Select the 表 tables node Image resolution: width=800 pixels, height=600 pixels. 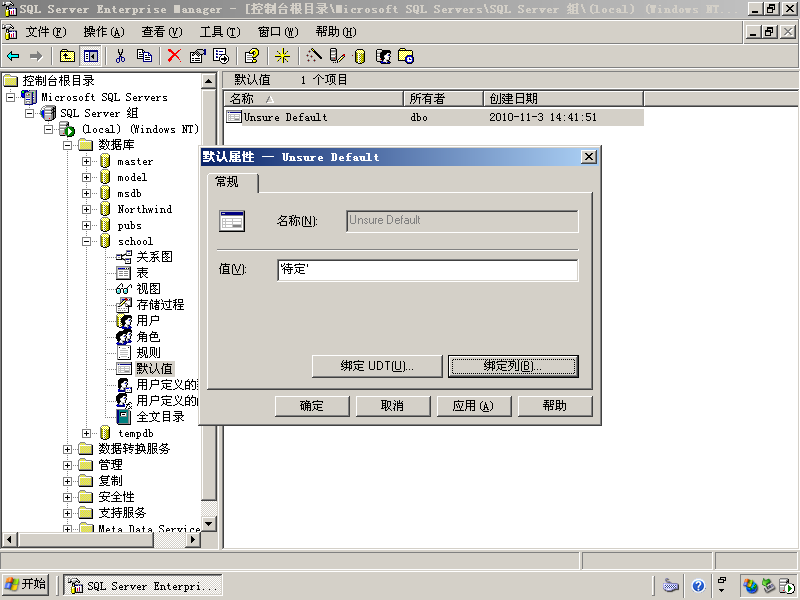coord(142,272)
